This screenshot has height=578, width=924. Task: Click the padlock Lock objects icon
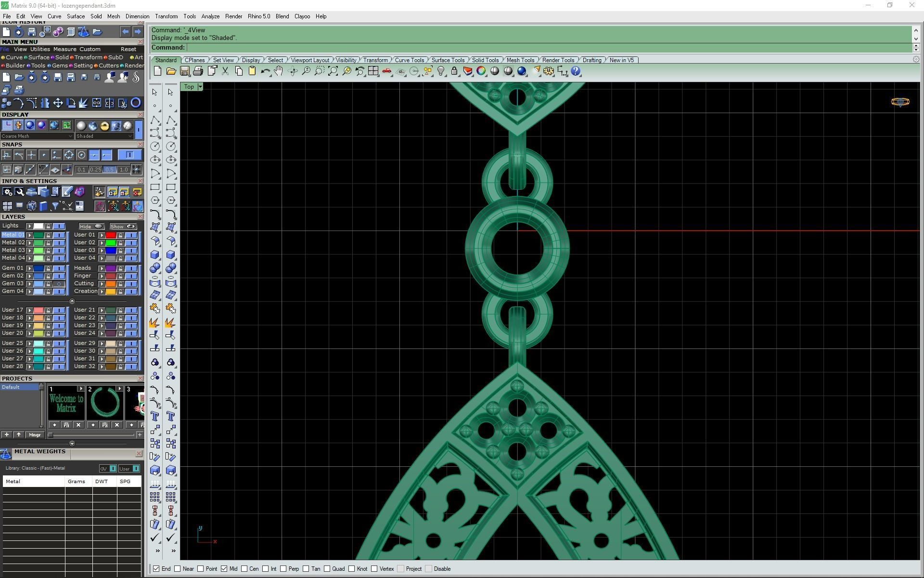pyautogui.click(x=454, y=71)
